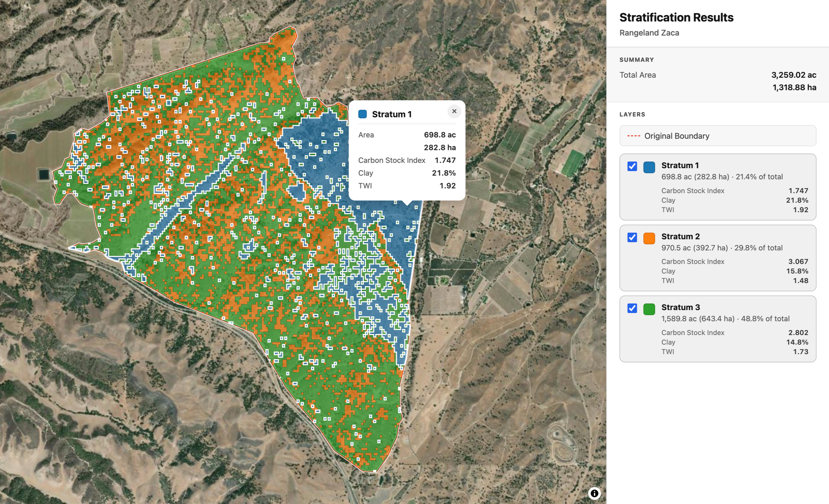The image size is (829, 504).
Task: Click the Rangeland Zaca project name
Action: pyautogui.click(x=649, y=33)
